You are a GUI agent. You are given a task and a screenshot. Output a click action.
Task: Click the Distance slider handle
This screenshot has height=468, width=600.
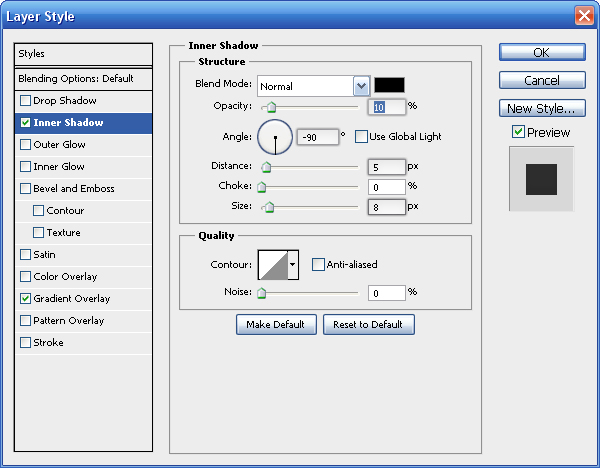pyautogui.click(x=266, y=167)
